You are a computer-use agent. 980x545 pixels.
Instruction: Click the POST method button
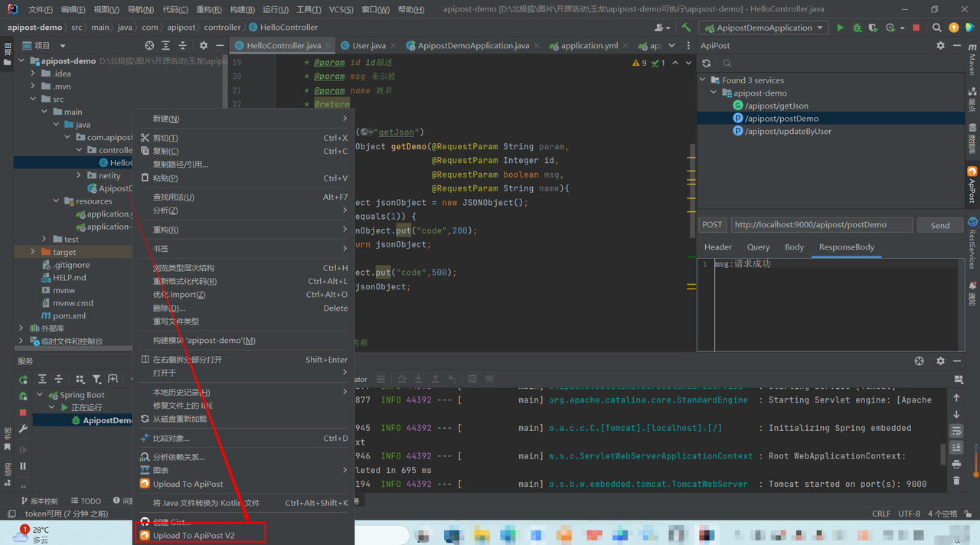[x=712, y=225]
